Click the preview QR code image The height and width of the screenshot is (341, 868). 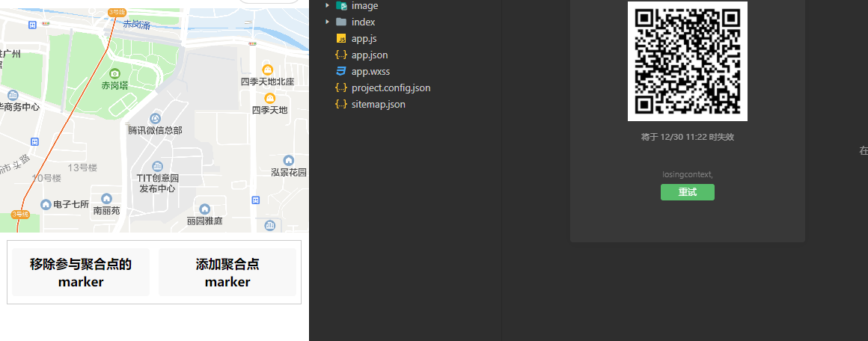pyautogui.click(x=687, y=61)
